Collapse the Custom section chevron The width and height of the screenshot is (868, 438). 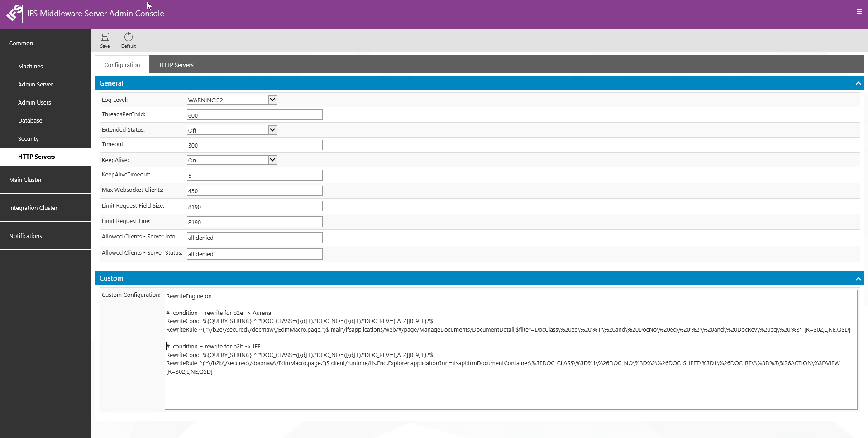(858, 278)
